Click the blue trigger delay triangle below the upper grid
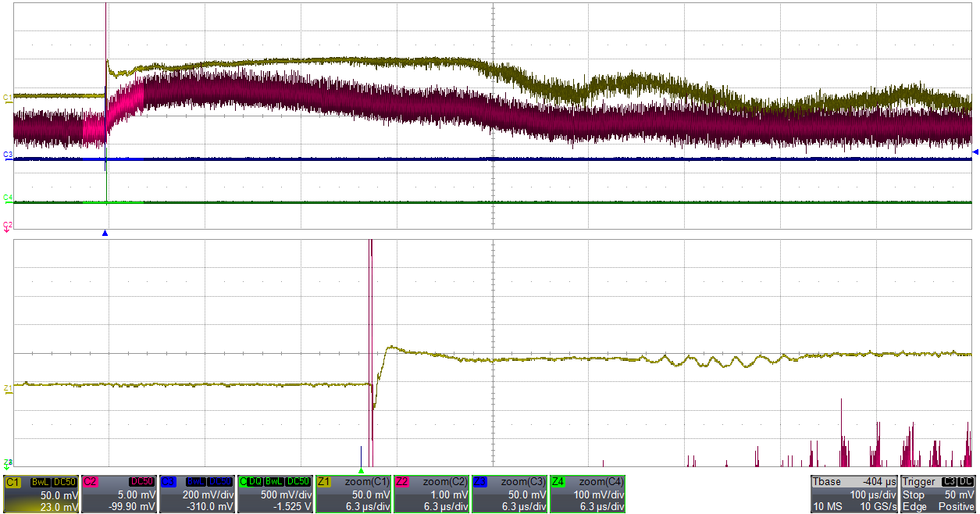 pos(105,233)
